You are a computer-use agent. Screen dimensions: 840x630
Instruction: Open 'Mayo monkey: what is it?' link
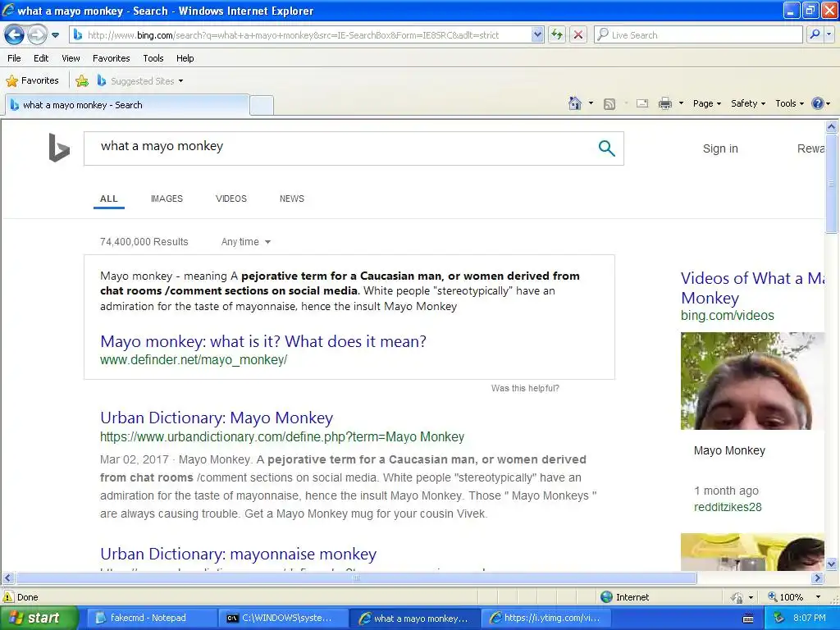pyautogui.click(x=263, y=341)
